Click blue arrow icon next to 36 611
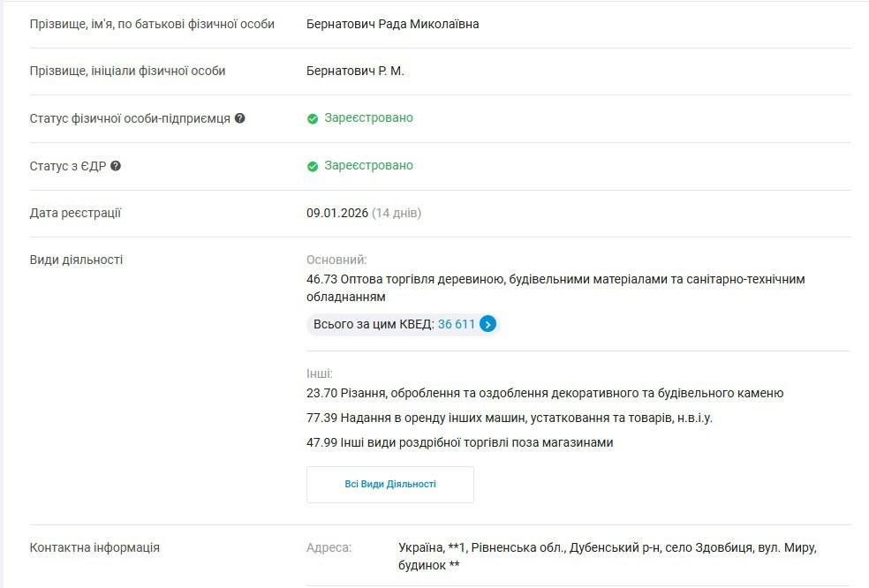This screenshot has height=588, width=869. [487, 324]
